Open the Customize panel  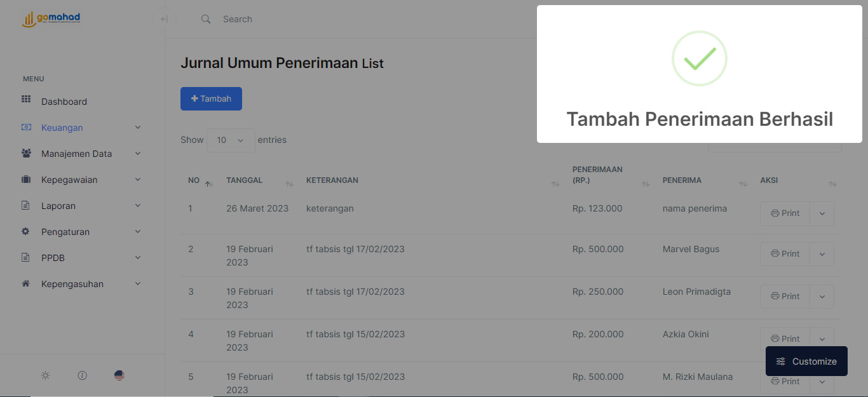coord(806,361)
